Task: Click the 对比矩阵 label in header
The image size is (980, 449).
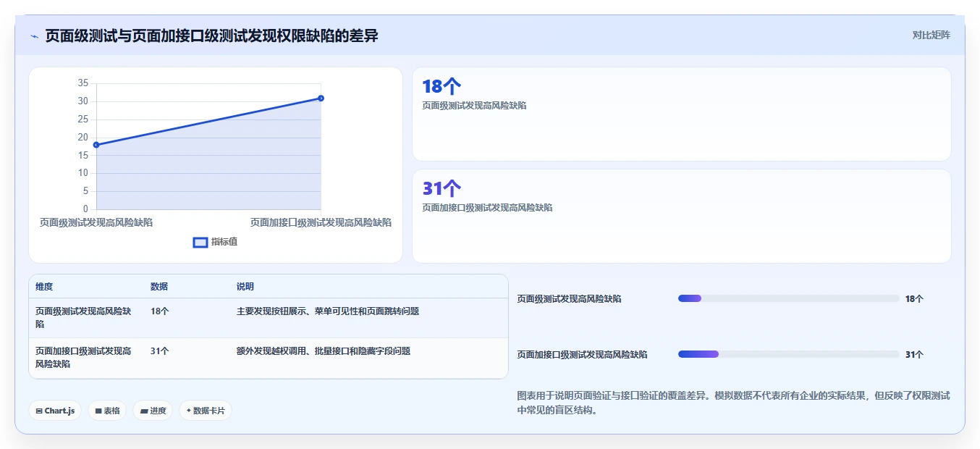Action: [931, 35]
